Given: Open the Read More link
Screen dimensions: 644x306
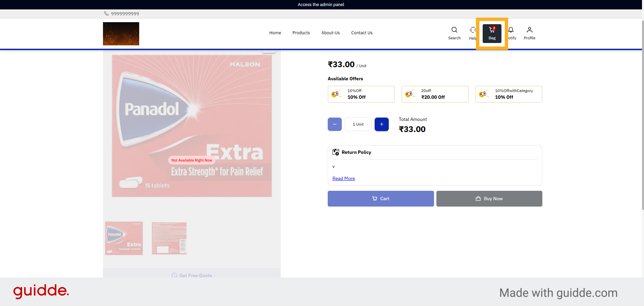Looking at the screenshot, I should [x=343, y=178].
